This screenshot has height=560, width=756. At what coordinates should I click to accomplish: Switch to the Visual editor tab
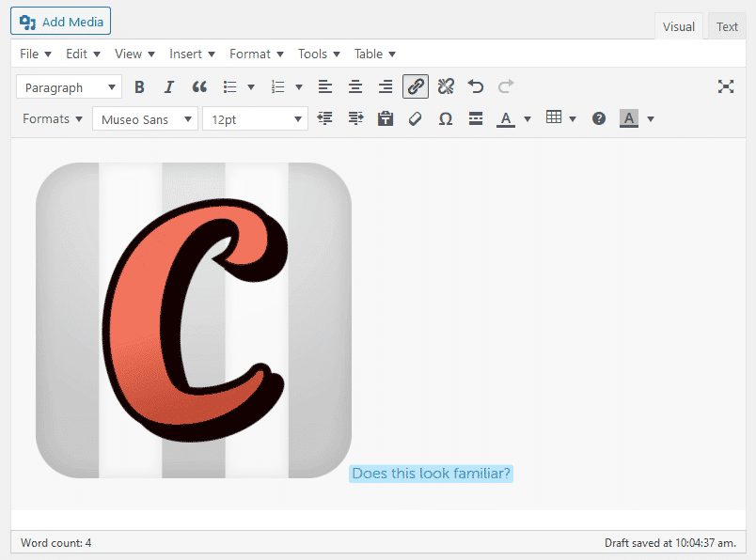[678, 27]
